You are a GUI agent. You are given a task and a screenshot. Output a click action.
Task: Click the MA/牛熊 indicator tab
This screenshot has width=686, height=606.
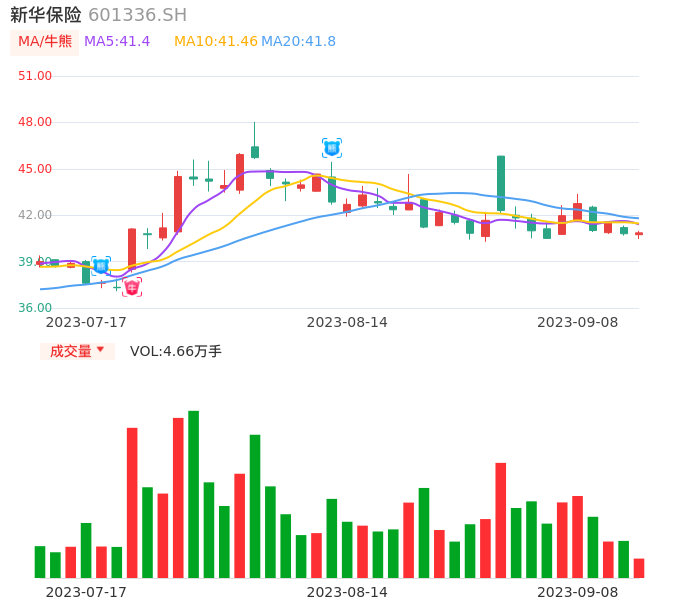45,42
